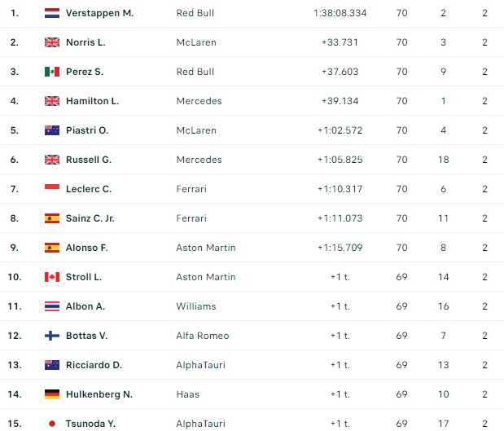Click the Thai flag beside Albon

click(52, 306)
